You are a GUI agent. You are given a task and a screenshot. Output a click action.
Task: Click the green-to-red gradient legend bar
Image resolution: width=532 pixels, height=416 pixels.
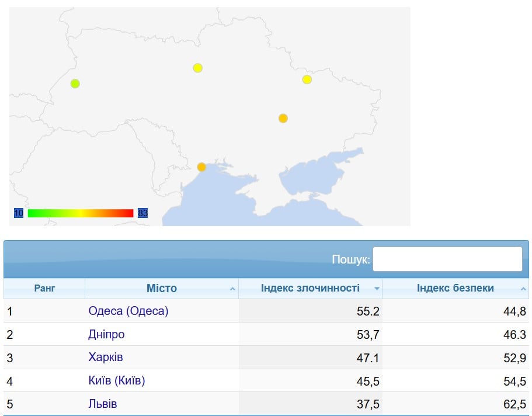(x=81, y=213)
